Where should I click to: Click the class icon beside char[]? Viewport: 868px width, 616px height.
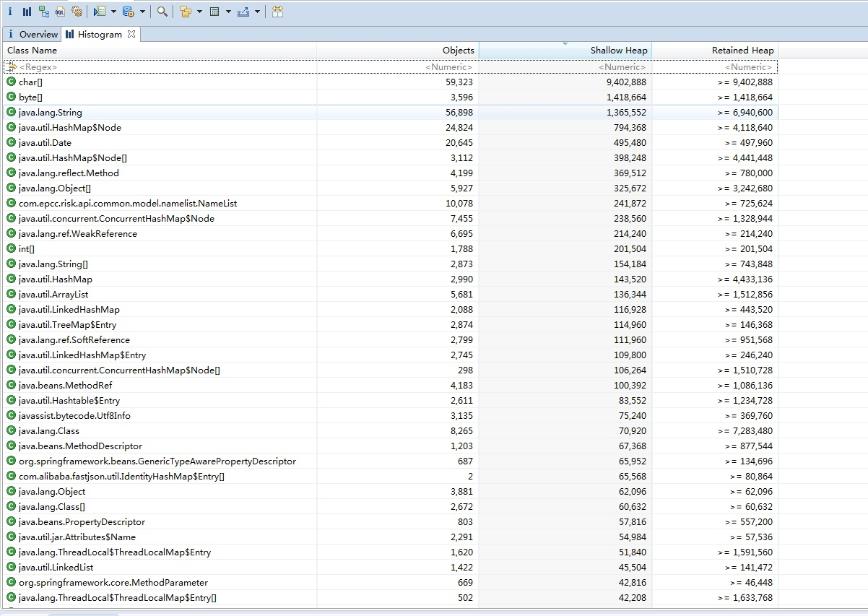(11, 82)
